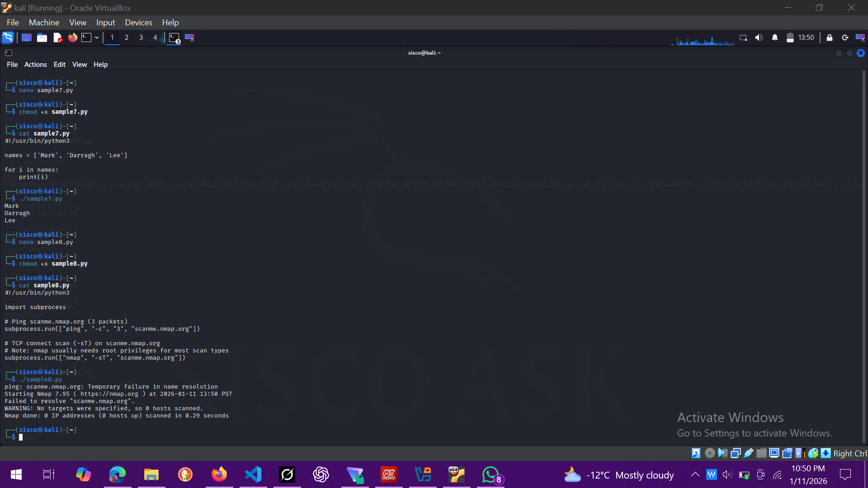Screen dimensions: 868x488
Task: Click VirtualBox network adapters indicator
Action: click(736, 453)
